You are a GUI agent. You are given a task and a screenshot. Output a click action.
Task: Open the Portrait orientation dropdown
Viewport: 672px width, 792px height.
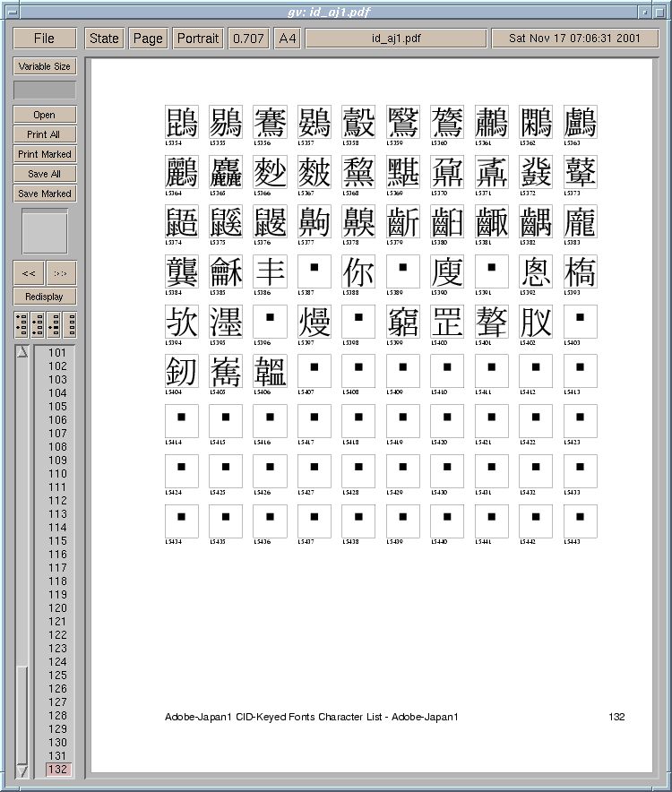[197, 39]
